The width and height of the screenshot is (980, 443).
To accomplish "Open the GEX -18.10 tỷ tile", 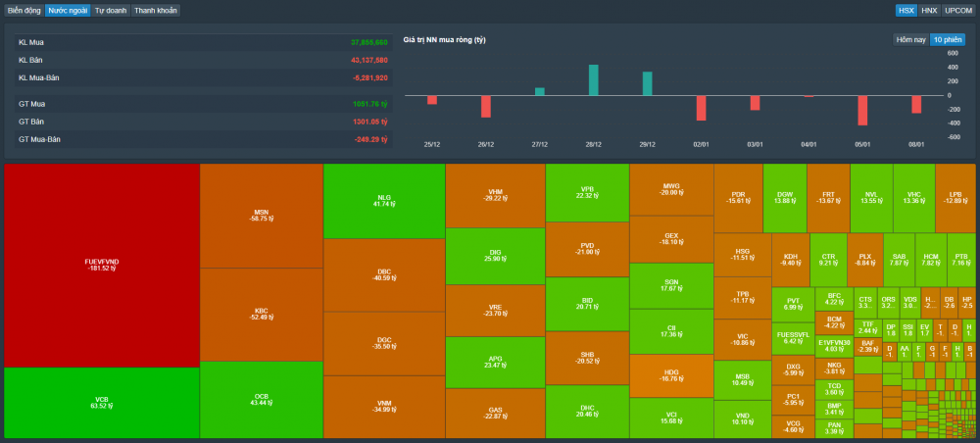I will (671, 239).
